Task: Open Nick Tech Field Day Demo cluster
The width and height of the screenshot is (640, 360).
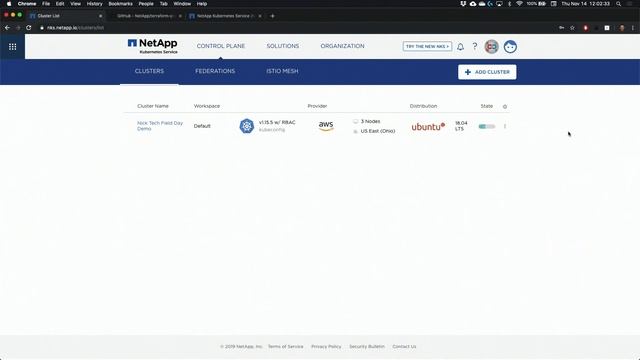Action: tap(160, 126)
